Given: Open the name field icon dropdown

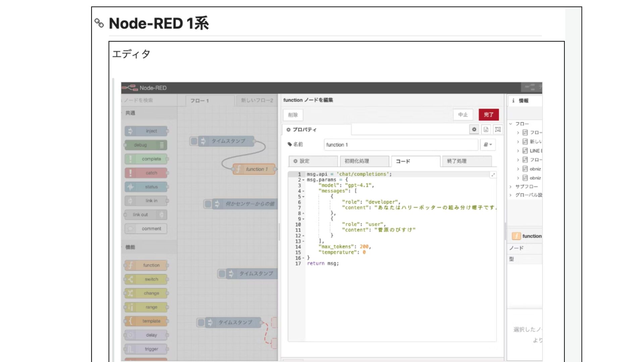Looking at the screenshot, I should [x=488, y=145].
